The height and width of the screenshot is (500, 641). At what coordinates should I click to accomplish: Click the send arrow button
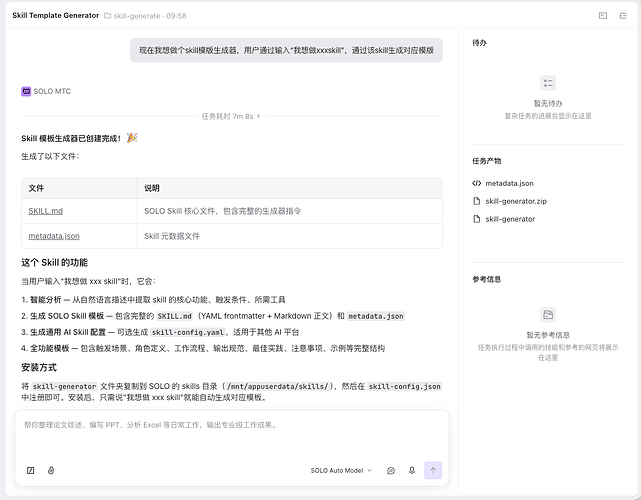point(433,470)
